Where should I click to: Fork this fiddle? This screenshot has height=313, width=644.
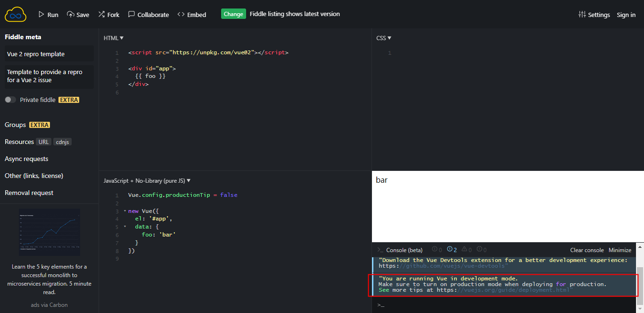click(x=109, y=14)
